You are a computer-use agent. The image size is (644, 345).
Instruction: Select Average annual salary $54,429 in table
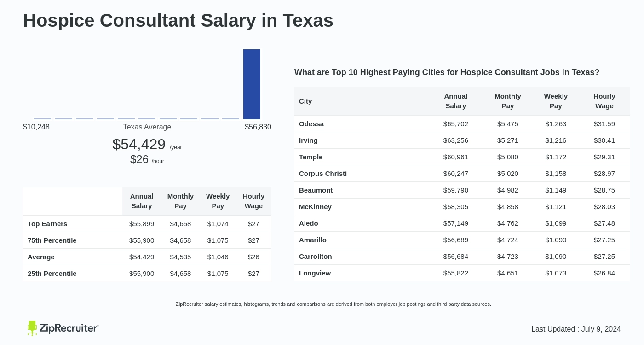[142, 257]
